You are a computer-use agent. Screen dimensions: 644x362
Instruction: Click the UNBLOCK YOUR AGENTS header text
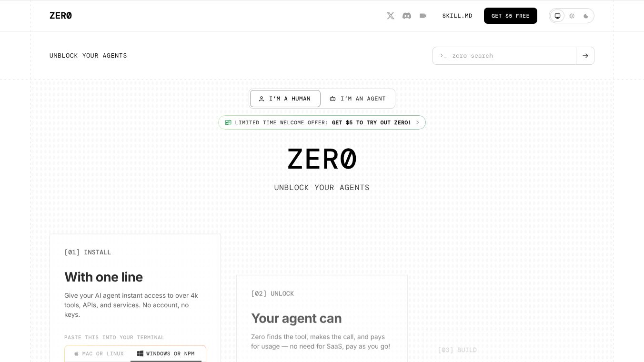[88, 56]
